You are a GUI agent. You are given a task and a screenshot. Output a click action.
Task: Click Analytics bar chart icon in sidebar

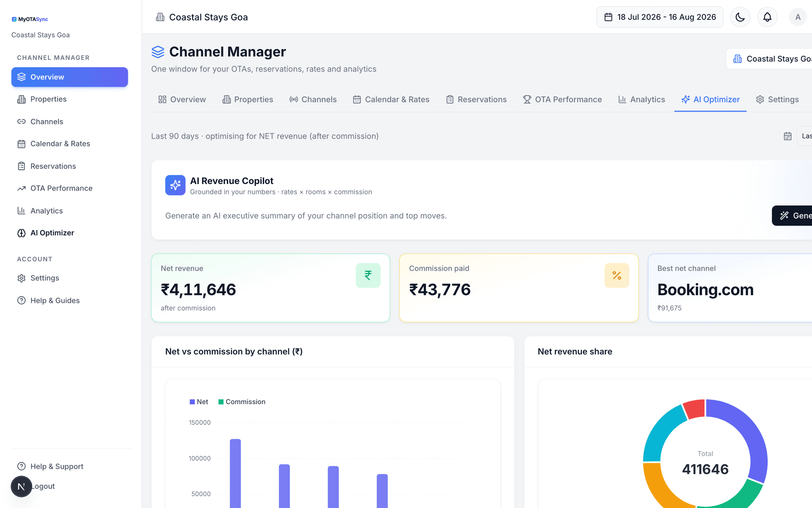tap(21, 211)
